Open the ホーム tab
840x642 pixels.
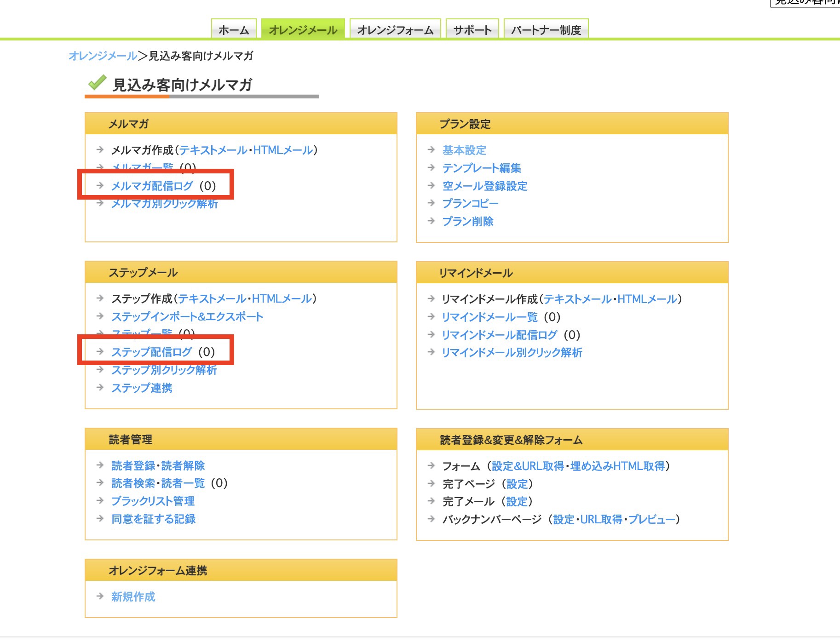click(x=234, y=29)
